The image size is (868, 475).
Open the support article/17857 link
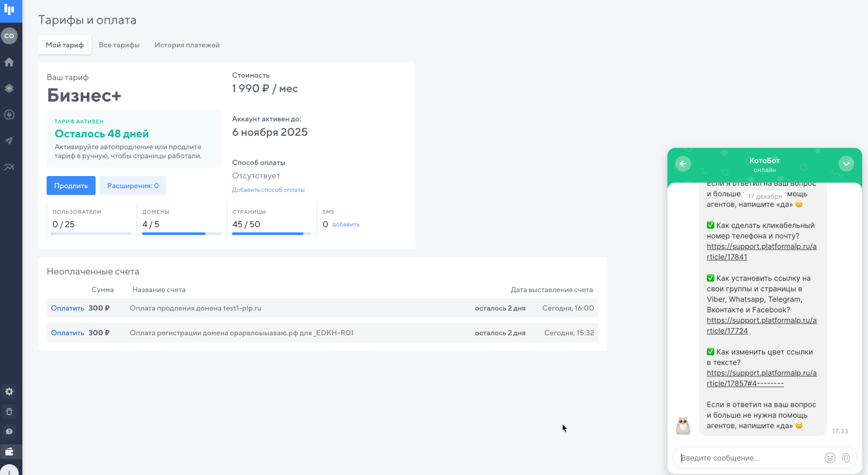[762, 378]
